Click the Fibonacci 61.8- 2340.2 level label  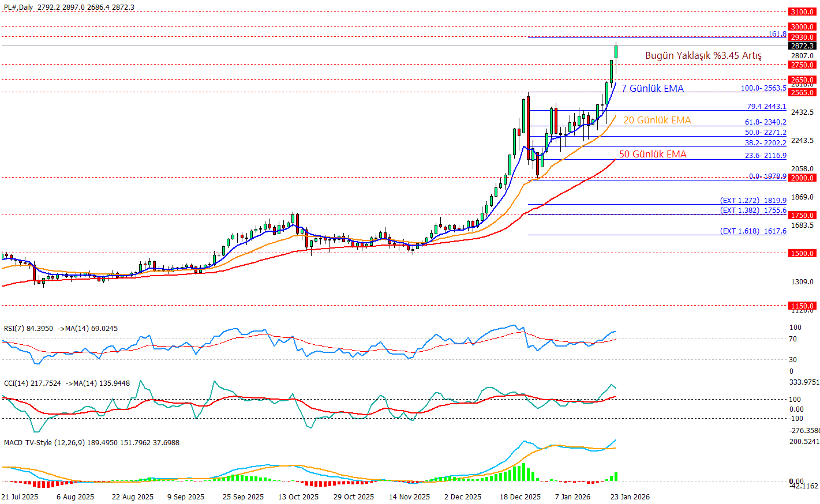(765, 122)
